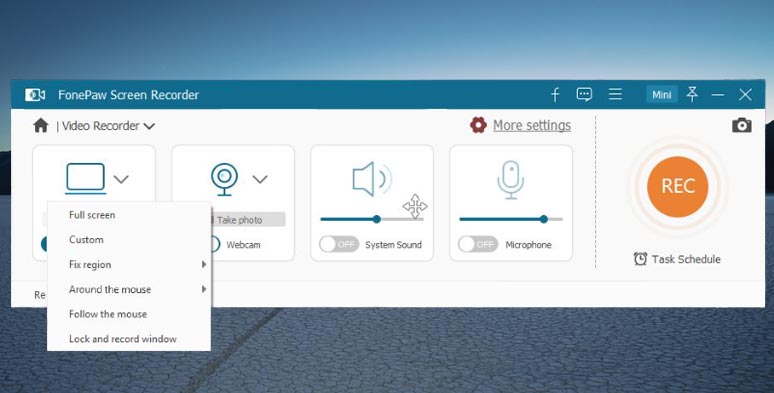This screenshot has width=774, height=393.
Task: Click the display monitor icon
Action: [x=85, y=178]
